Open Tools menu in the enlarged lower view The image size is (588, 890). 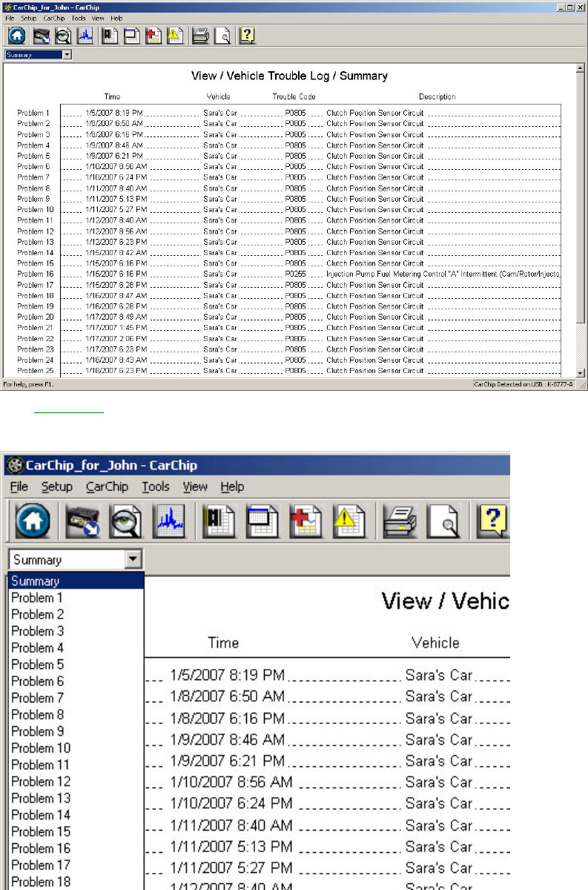coord(156,487)
